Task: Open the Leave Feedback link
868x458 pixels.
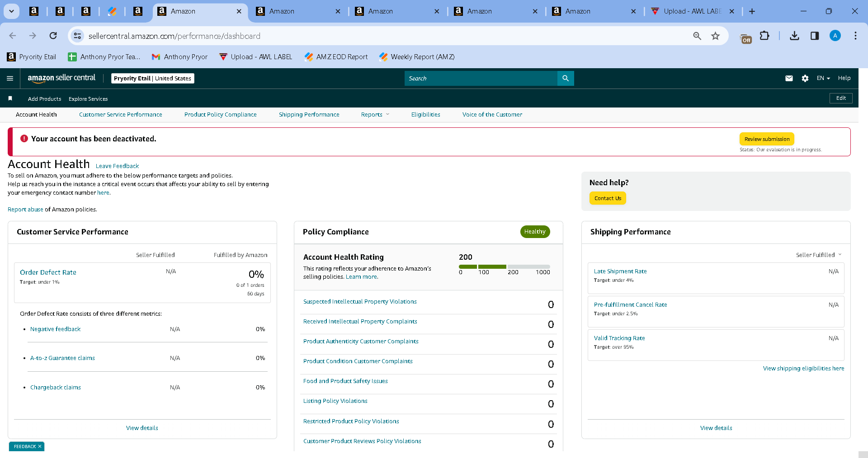Action: click(x=118, y=166)
